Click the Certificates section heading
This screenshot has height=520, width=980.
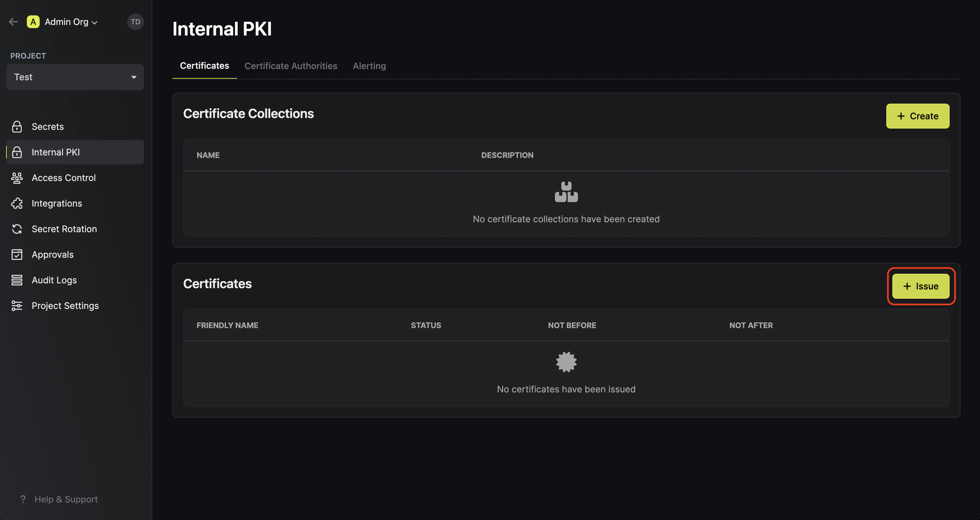point(217,284)
